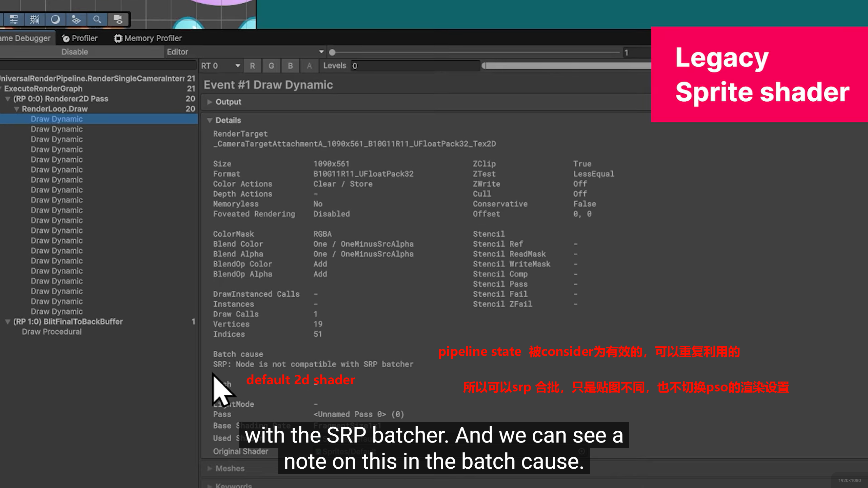Toggle the B color channel
Image resolution: width=868 pixels, height=488 pixels.
point(290,66)
